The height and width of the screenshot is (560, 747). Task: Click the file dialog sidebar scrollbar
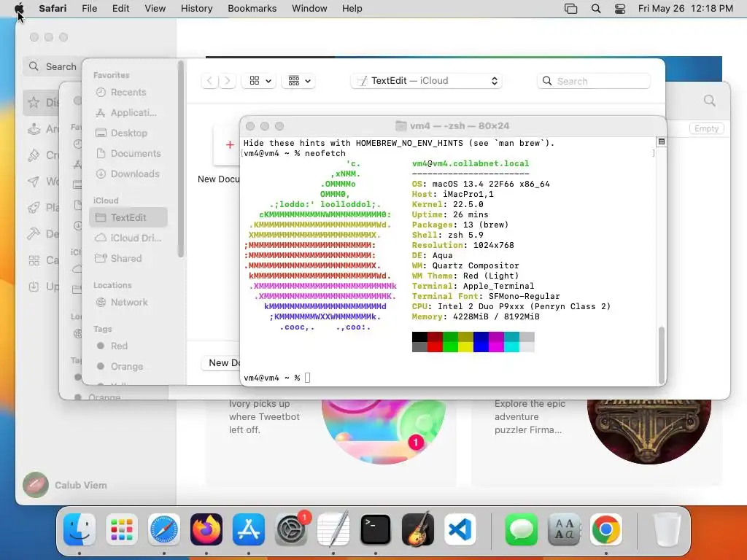181,159
